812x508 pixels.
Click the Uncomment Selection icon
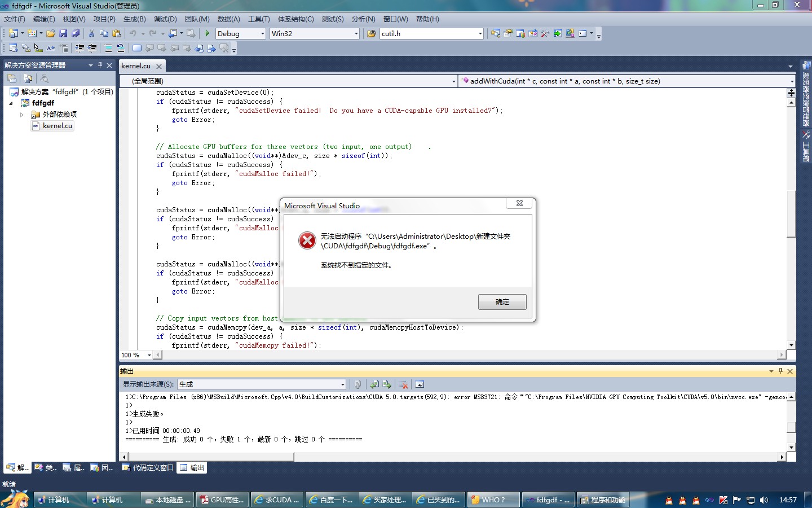[x=121, y=49]
